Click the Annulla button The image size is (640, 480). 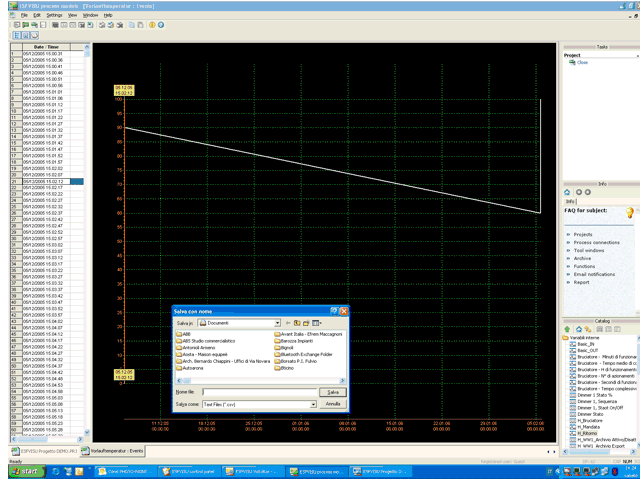click(x=333, y=404)
